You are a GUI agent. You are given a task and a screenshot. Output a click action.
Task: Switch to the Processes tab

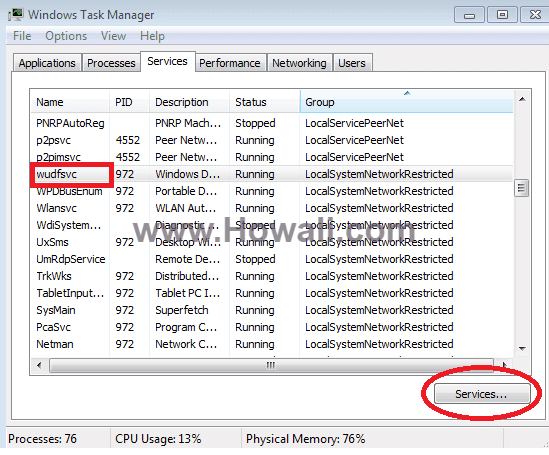click(111, 63)
